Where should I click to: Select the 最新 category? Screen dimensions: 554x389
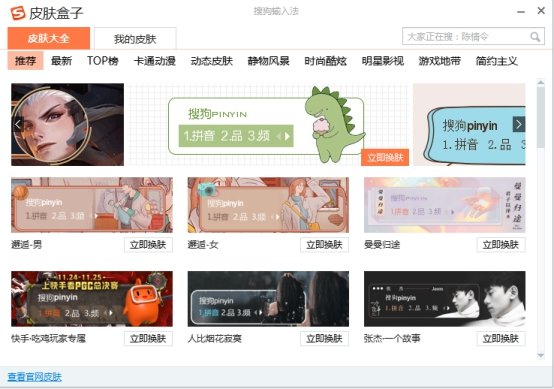tap(61, 61)
